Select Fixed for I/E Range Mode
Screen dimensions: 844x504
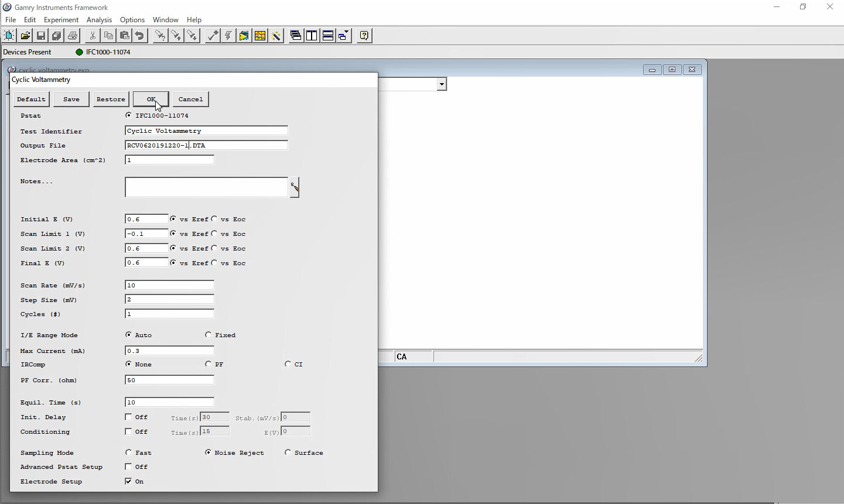209,335
